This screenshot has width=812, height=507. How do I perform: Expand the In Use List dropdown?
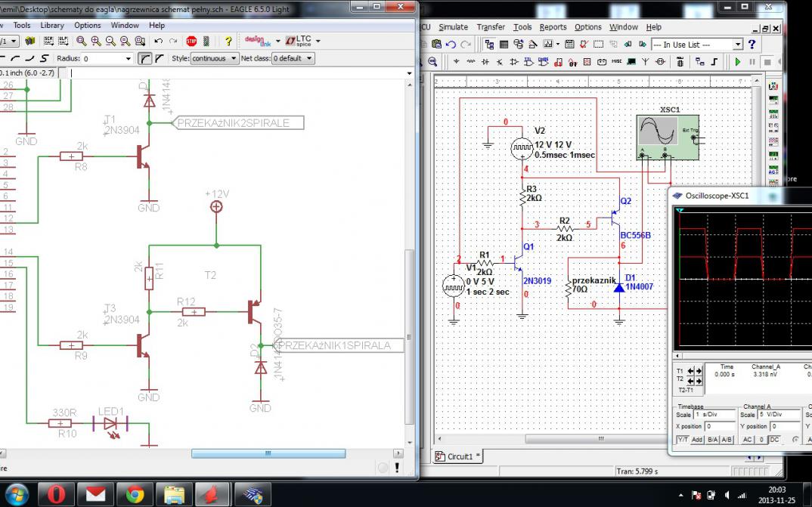click(x=738, y=45)
